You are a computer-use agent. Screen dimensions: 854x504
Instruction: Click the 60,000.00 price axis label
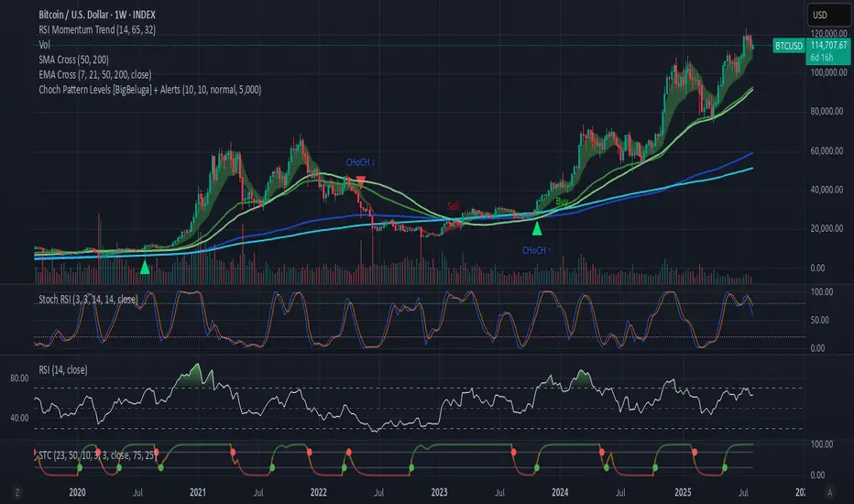pos(827,151)
